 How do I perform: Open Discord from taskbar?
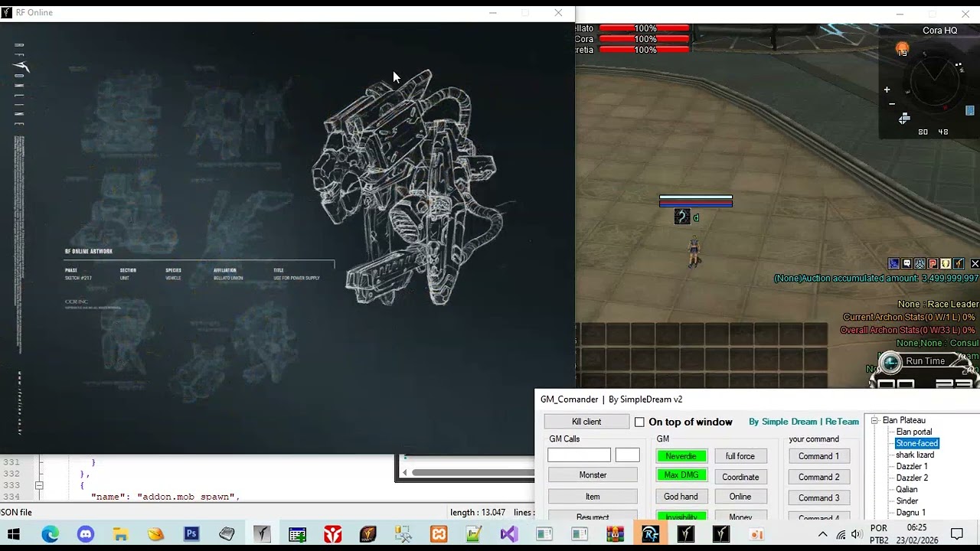click(85, 534)
